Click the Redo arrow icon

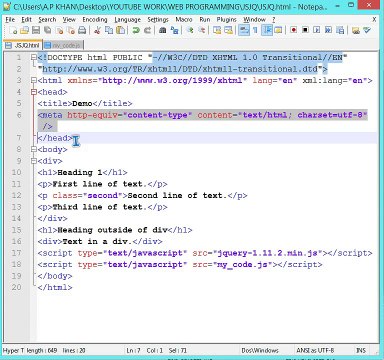coord(147,31)
